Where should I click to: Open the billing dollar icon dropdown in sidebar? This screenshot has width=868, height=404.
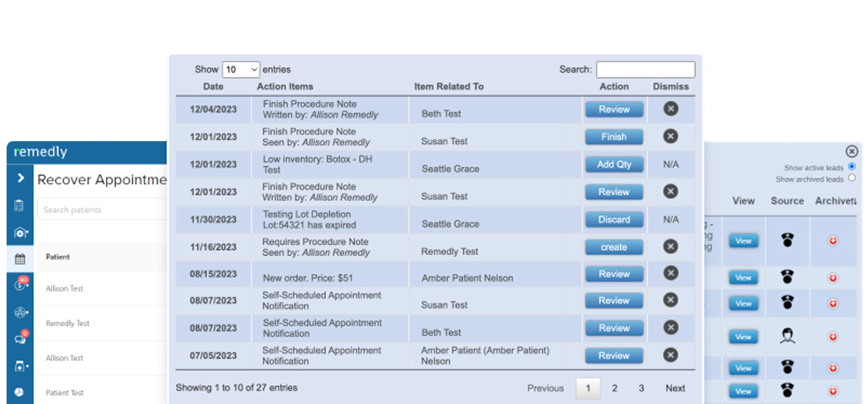click(20, 284)
